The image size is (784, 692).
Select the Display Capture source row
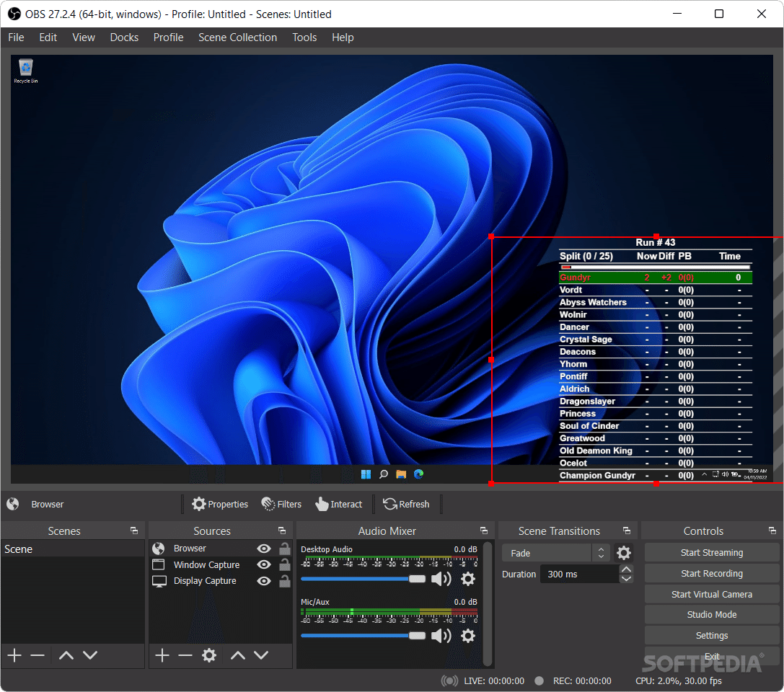(221, 581)
